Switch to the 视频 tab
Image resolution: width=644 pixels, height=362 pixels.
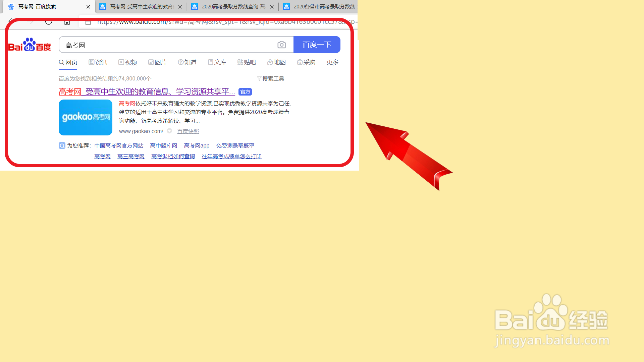pyautogui.click(x=128, y=62)
